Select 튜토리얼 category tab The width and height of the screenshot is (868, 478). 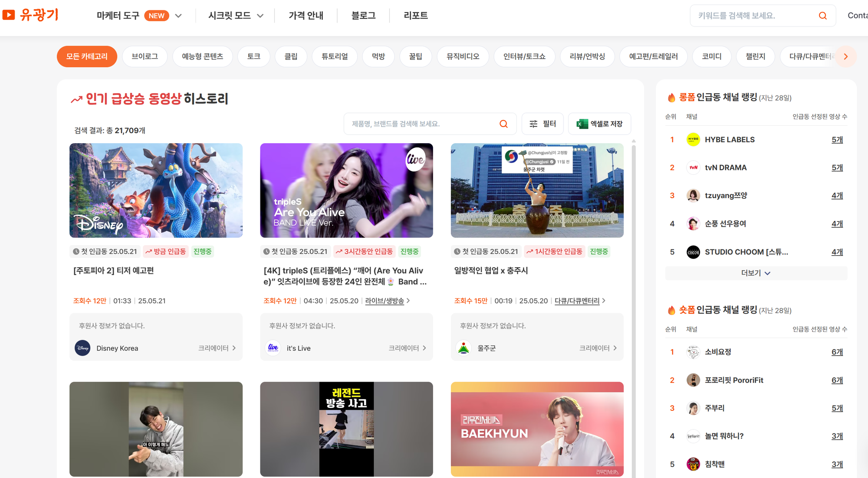point(335,56)
